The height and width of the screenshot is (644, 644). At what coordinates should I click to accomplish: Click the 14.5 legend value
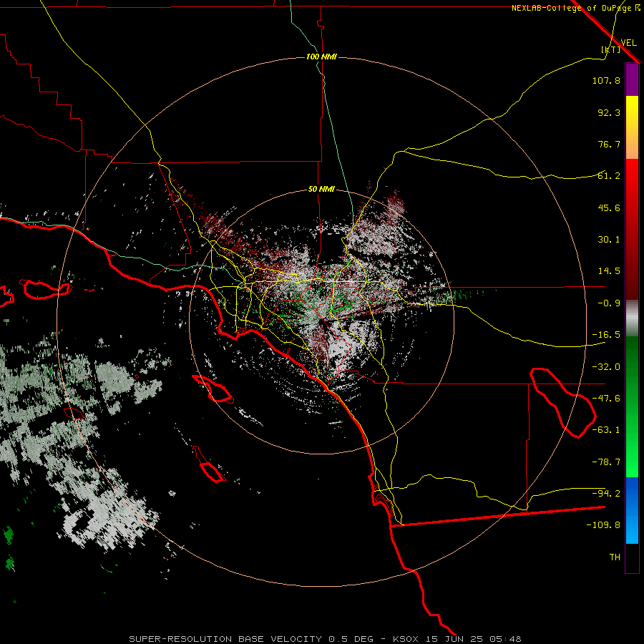click(x=609, y=271)
